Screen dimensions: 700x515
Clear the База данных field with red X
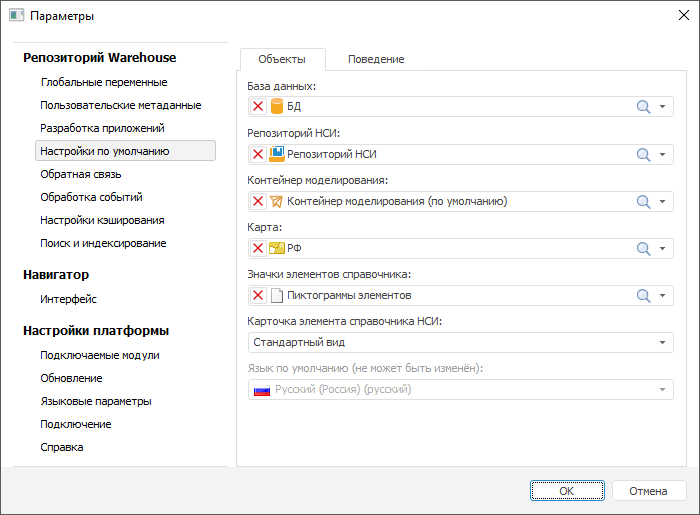tap(258, 107)
